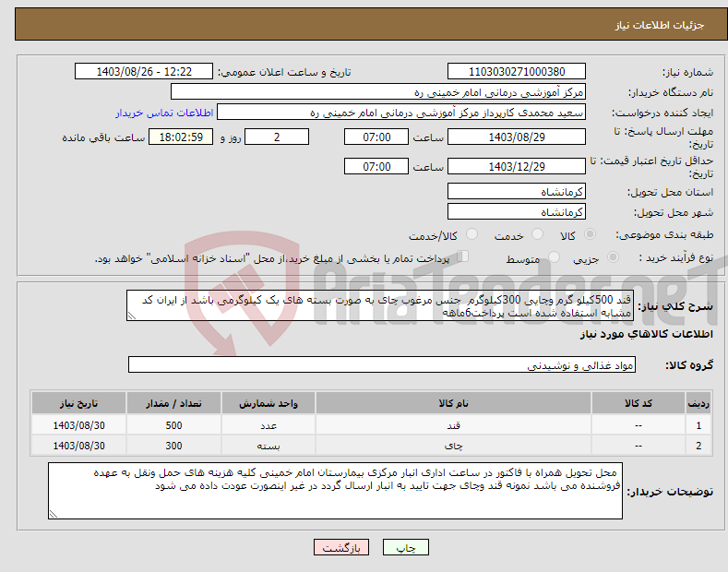Click the buyer organization name field

coord(378,92)
